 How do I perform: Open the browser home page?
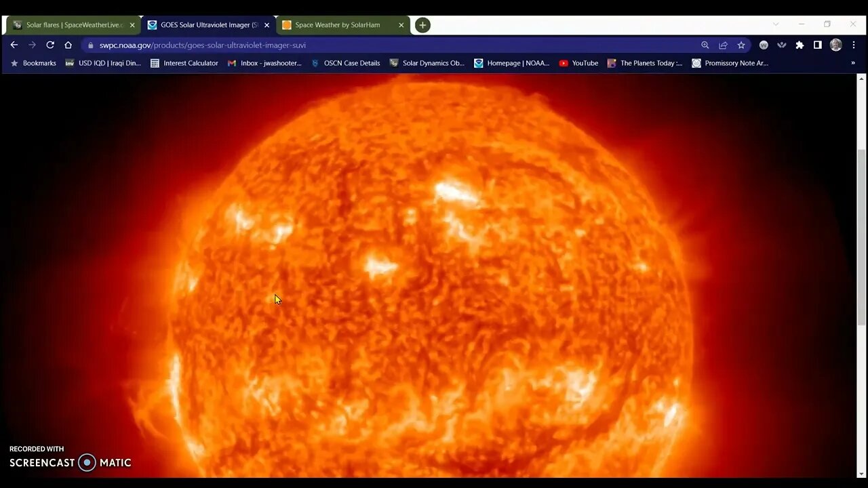click(68, 45)
